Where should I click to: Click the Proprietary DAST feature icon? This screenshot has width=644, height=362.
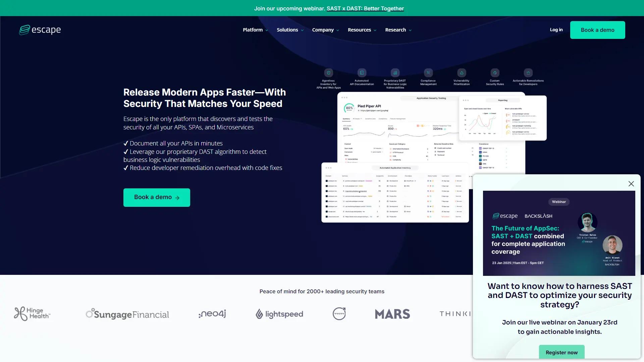(395, 73)
